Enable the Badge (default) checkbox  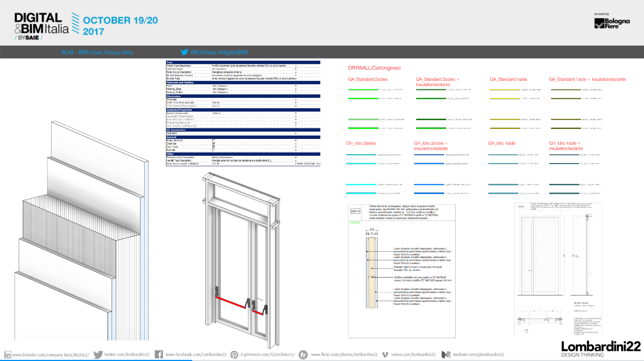tap(214, 140)
